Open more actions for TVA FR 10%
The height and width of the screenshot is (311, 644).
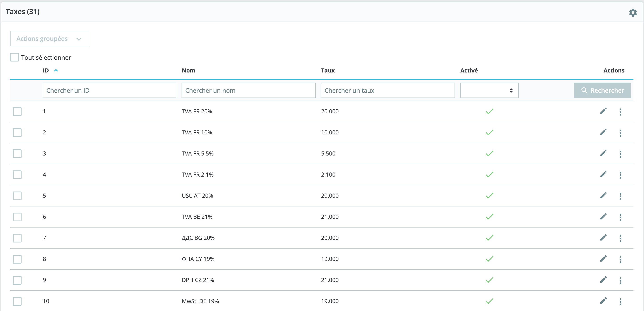[620, 133]
